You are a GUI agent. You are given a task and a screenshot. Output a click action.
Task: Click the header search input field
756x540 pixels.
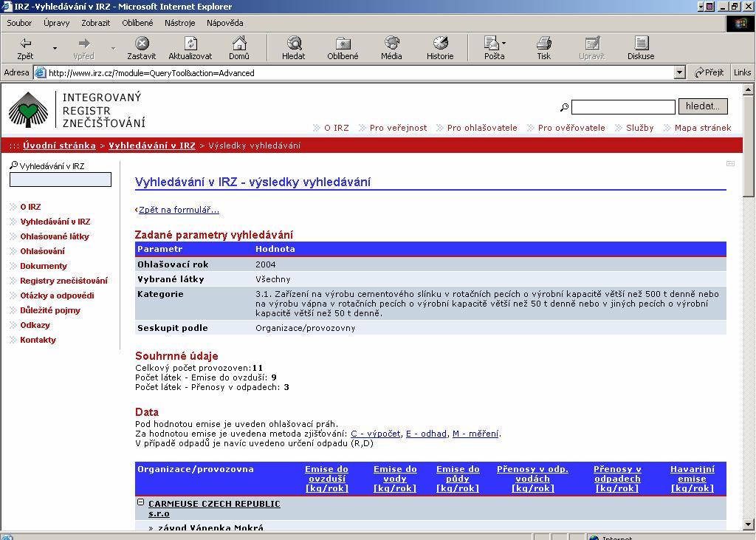coord(623,106)
